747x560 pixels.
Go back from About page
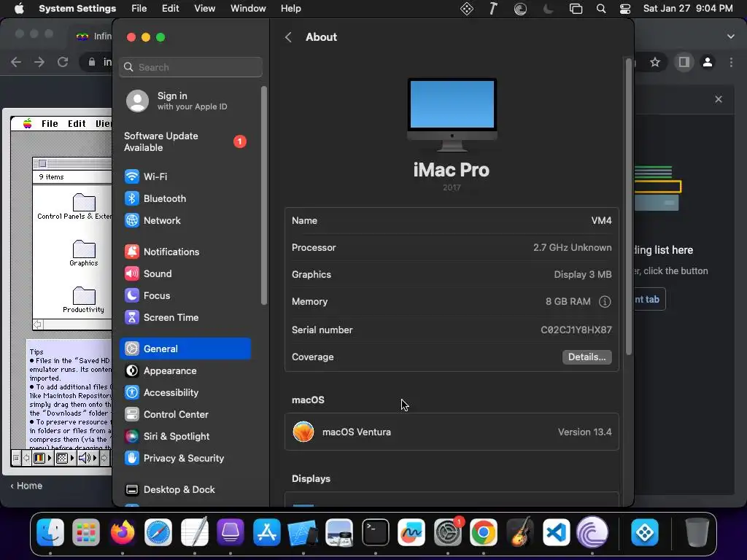pyautogui.click(x=288, y=37)
